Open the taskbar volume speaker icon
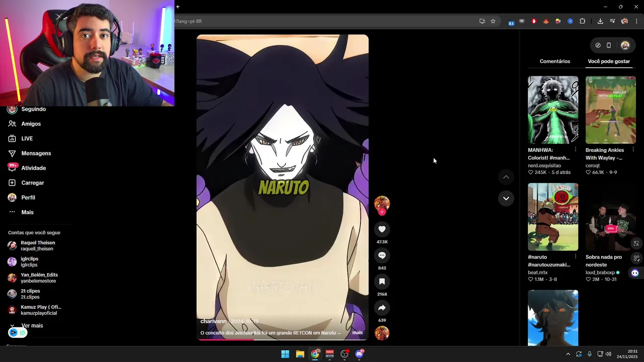644x362 pixels. (608, 354)
